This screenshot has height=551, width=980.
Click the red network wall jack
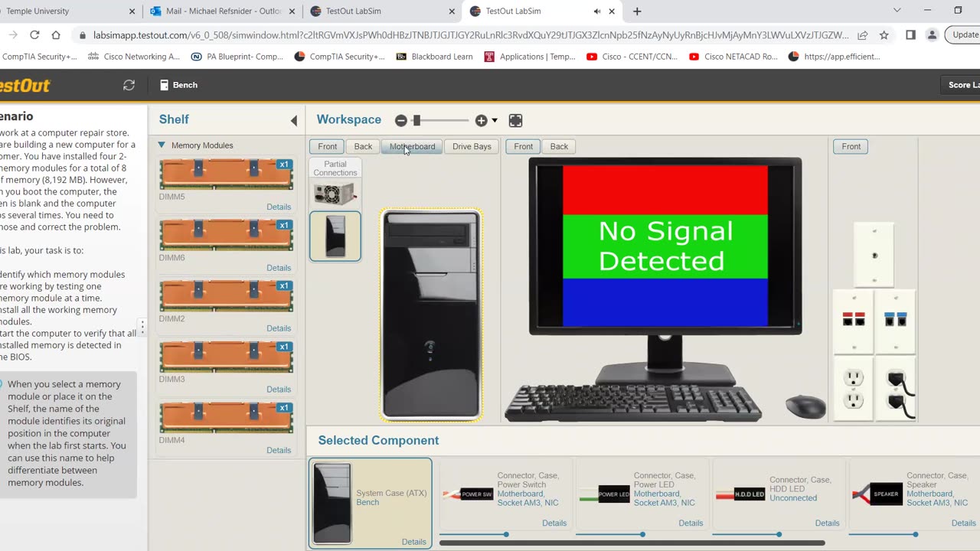click(x=853, y=318)
